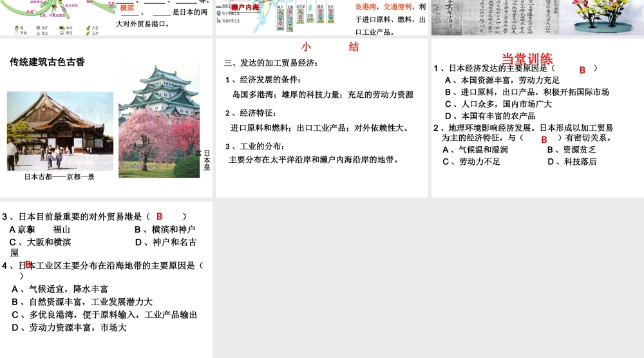Viewport: 644px width, 358px height.
Task: Click option A、气候适宜,降水丰富
Action: click(60, 289)
